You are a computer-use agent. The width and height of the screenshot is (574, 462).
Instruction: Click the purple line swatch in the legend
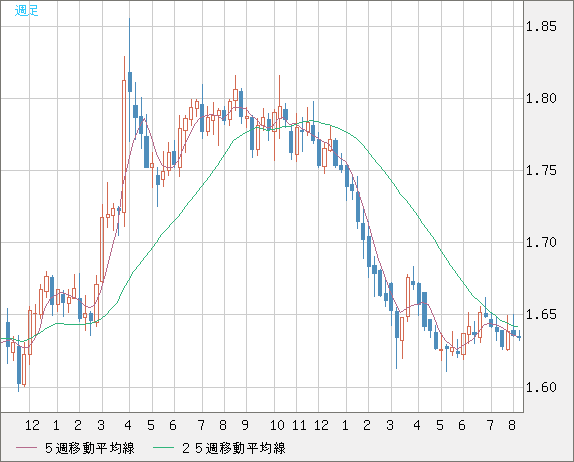[x=26, y=448]
